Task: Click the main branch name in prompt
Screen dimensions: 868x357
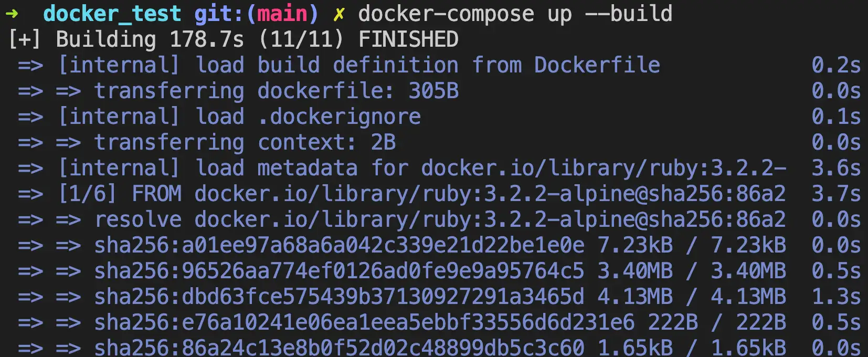Action: click(282, 14)
